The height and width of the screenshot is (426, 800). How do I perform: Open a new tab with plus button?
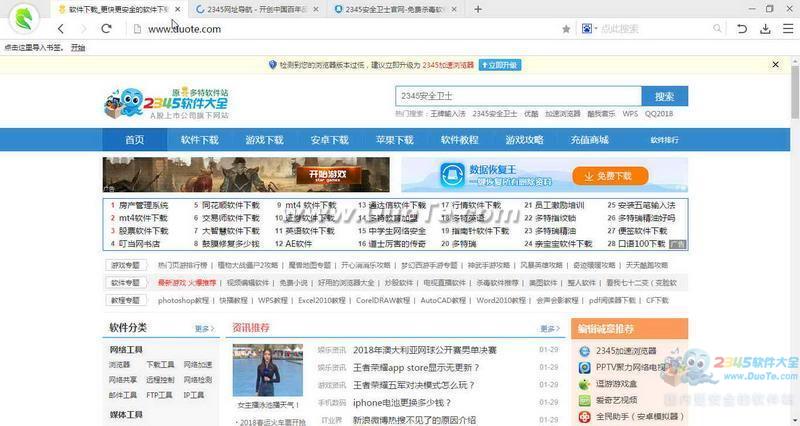tap(478, 9)
